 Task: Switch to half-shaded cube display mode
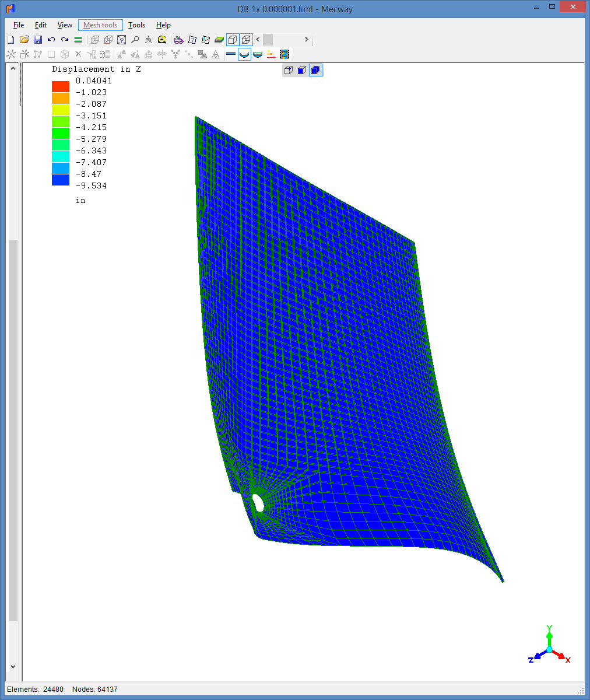tap(302, 70)
